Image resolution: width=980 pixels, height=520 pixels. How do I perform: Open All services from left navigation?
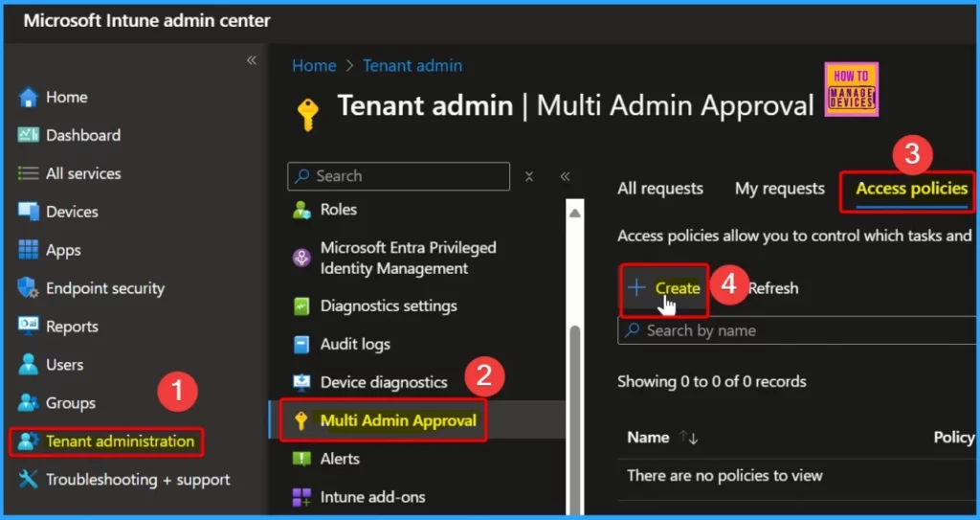point(83,173)
